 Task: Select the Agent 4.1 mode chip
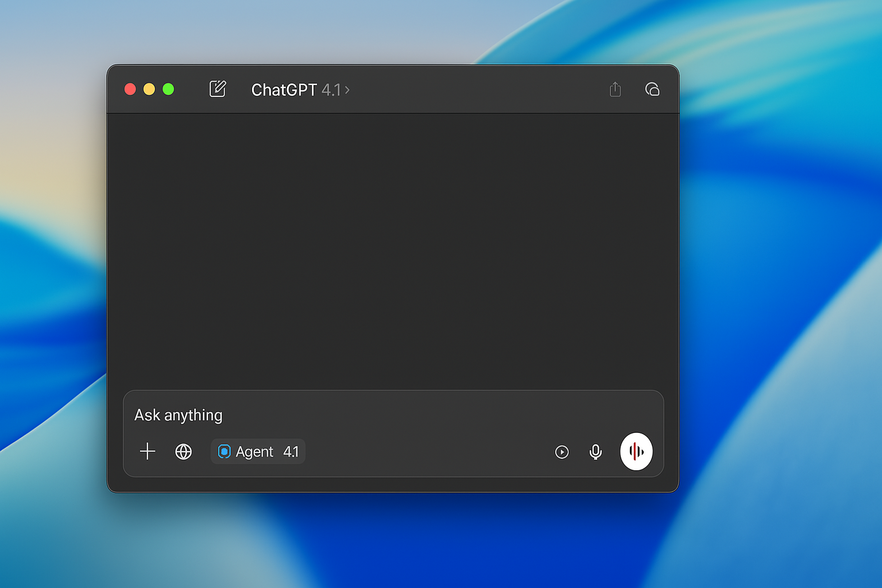258,451
